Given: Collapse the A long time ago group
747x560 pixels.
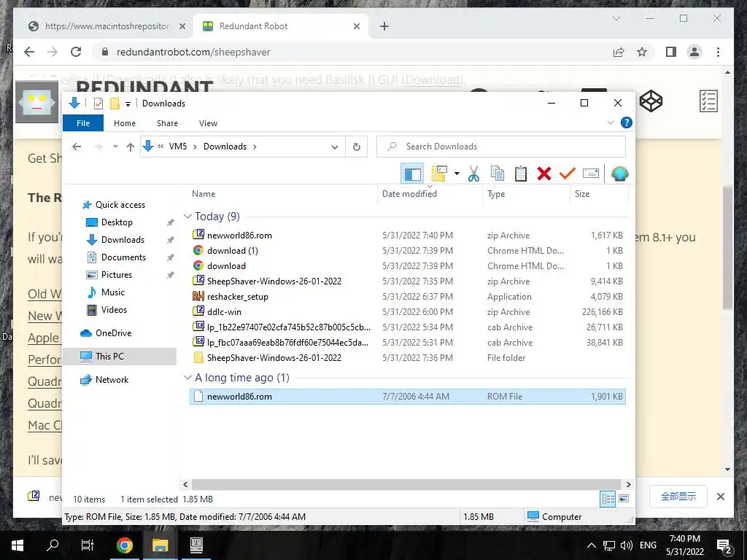Looking at the screenshot, I should click(x=187, y=378).
